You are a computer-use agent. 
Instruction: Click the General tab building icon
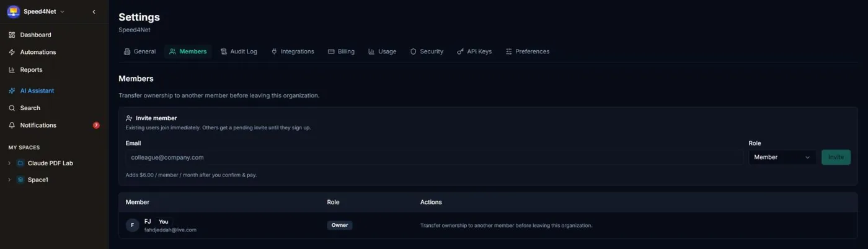tap(127, 51)
